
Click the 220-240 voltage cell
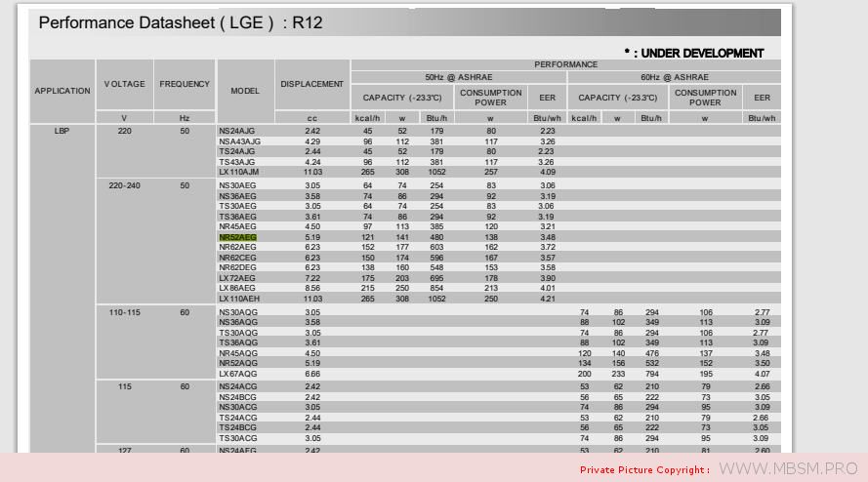coord(124,185)
